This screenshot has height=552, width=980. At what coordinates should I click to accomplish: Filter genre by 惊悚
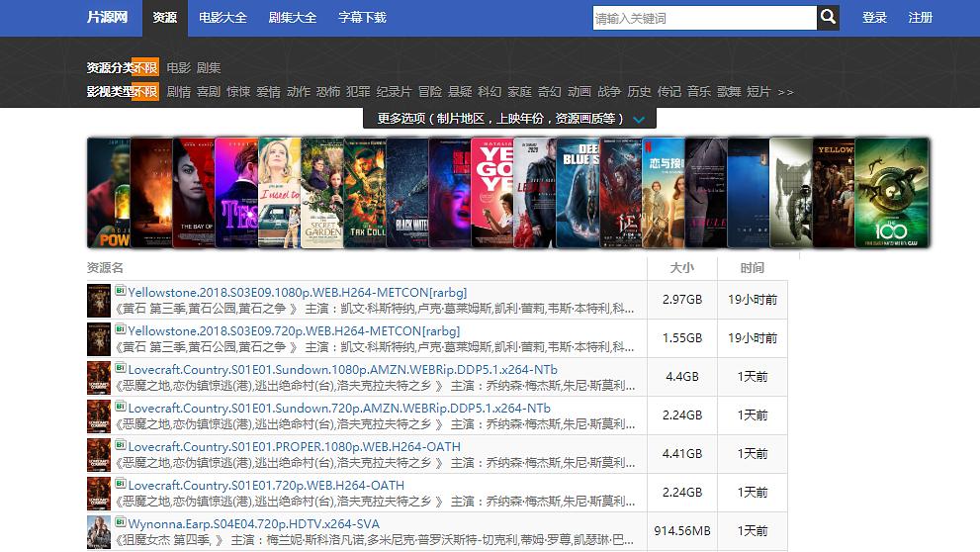pos(238,92)
